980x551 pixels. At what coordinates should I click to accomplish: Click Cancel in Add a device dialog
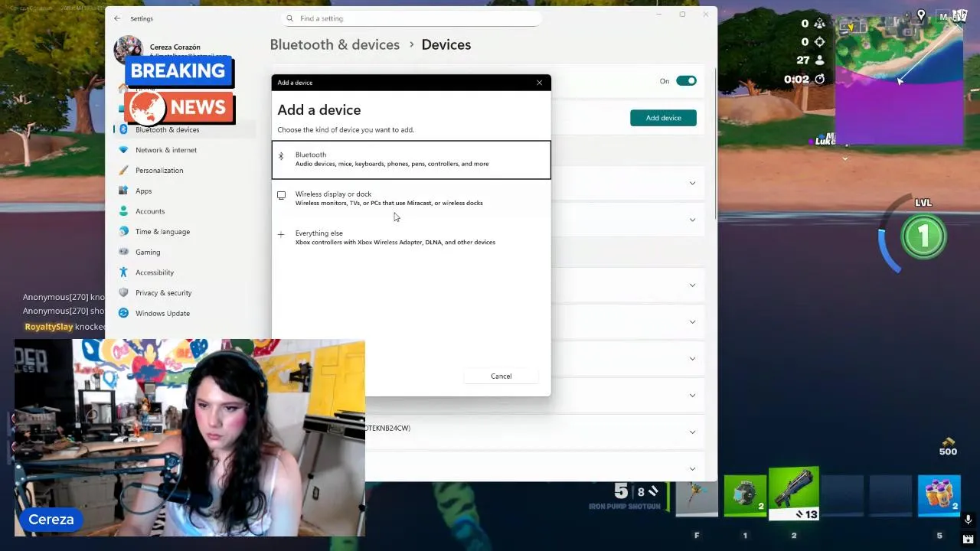click(x=501, y=376)
